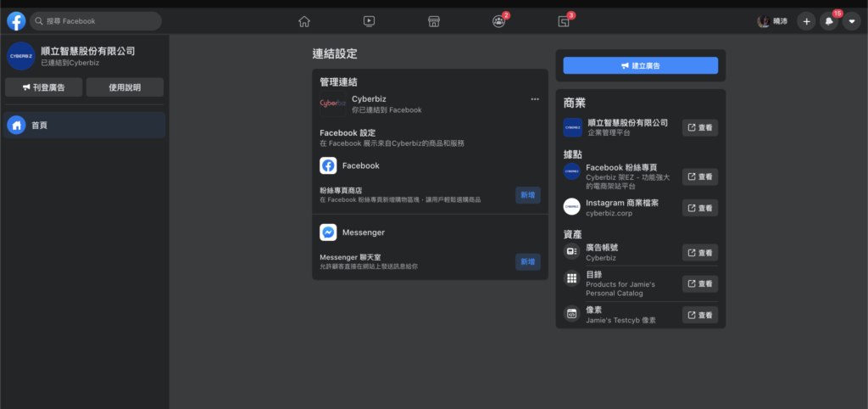Screen dimensions: 868x409
Task: Click the Messenger icon
Action: tap(328, 233)
